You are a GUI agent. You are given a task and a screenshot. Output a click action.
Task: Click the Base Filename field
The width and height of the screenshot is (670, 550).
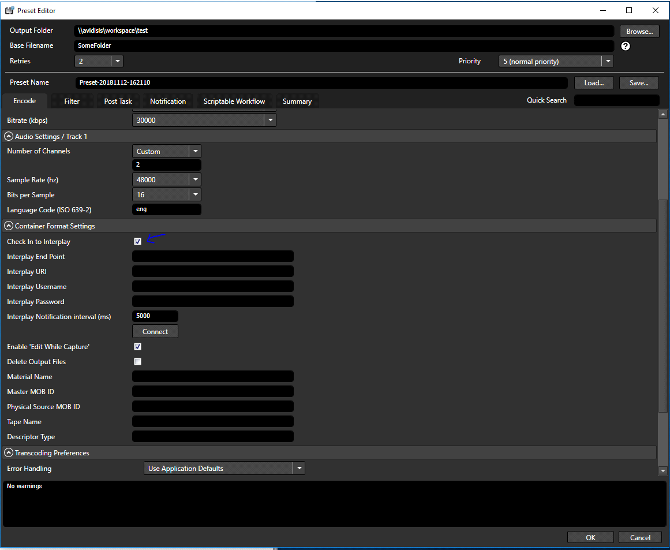pos(344,46)
